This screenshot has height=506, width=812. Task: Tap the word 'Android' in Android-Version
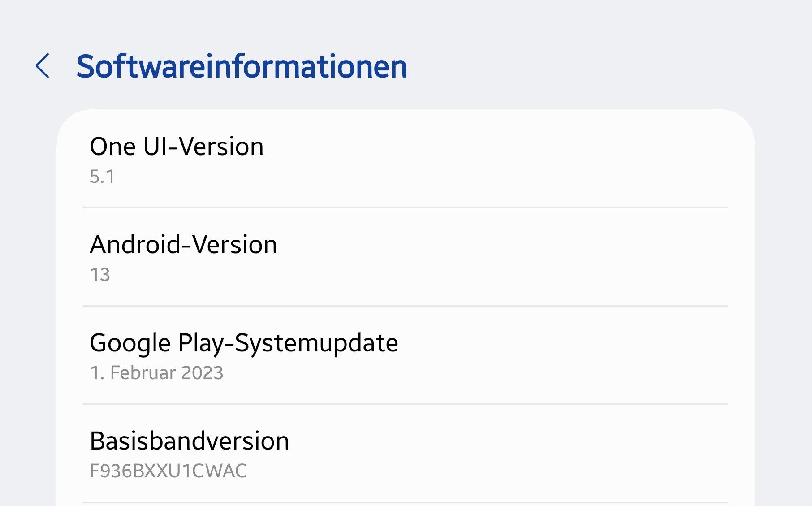[x=135, y=245]
